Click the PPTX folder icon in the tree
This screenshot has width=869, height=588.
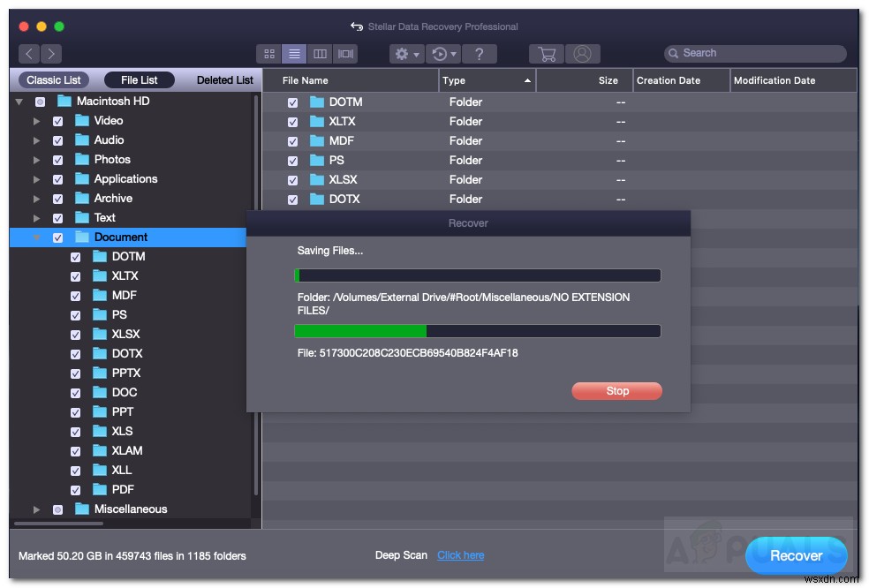click(100, 373)
